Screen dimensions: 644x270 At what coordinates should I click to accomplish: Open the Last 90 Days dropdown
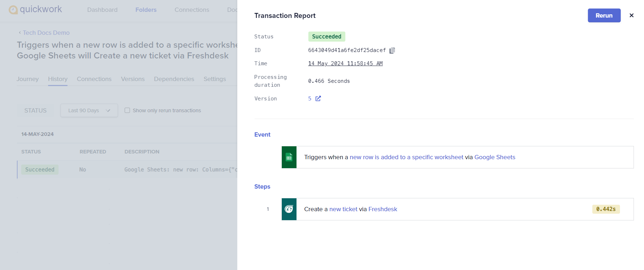(89, 110)
